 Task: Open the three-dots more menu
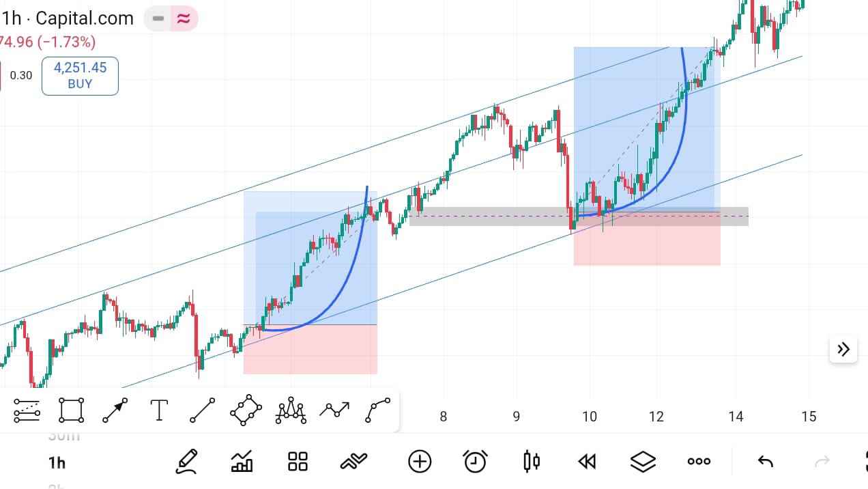[699, 462]
